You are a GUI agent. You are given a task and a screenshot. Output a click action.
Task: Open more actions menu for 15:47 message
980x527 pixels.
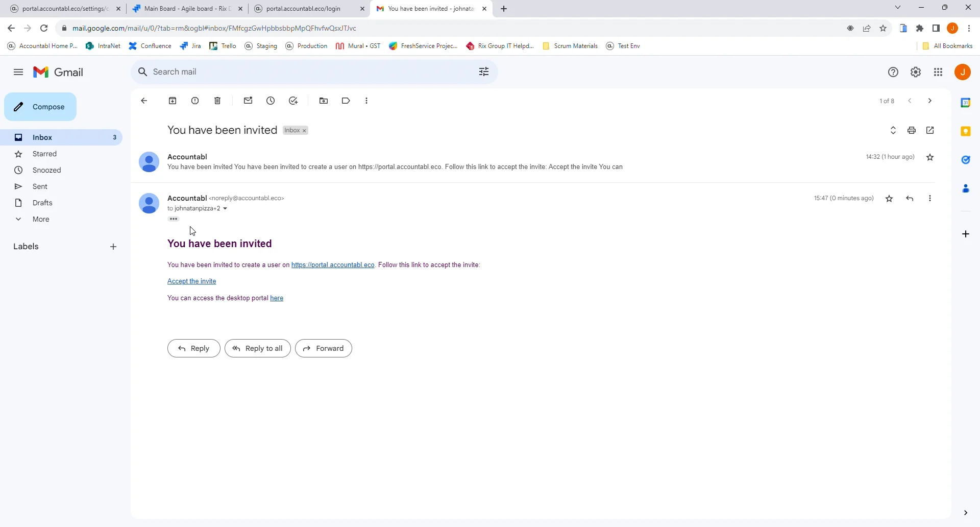coord(930,199)
